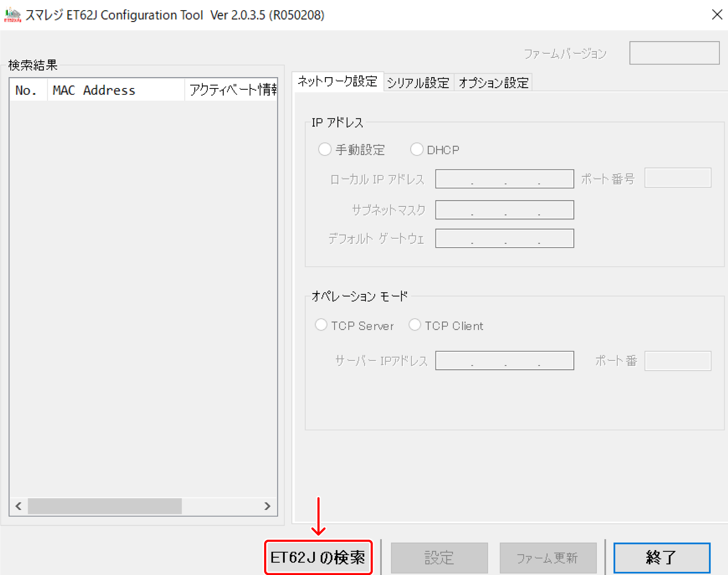Click the server port number field

[678, 361]
